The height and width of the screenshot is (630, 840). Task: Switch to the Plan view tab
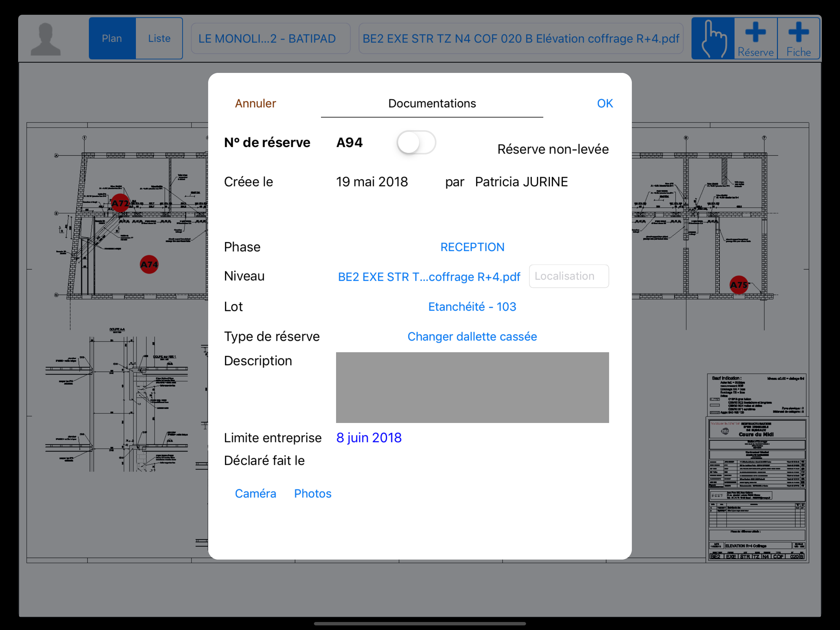coord(112,38)
